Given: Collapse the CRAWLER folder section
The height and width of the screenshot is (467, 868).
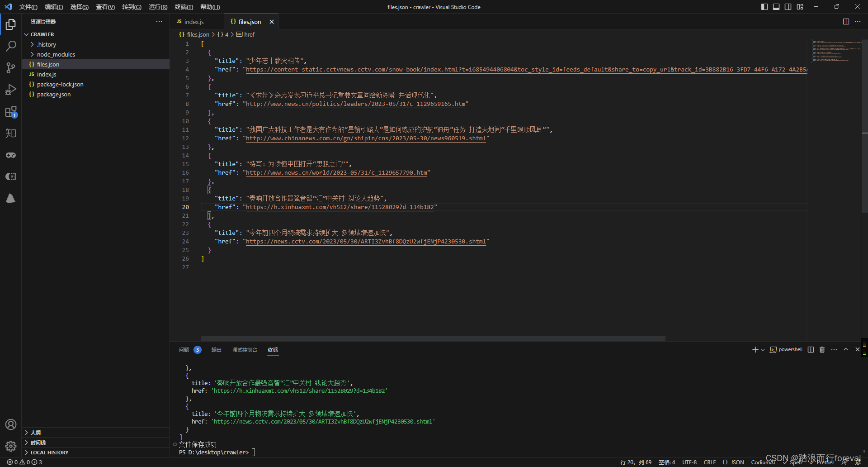Looking at the screenshot, I should (x=95, y=34).
